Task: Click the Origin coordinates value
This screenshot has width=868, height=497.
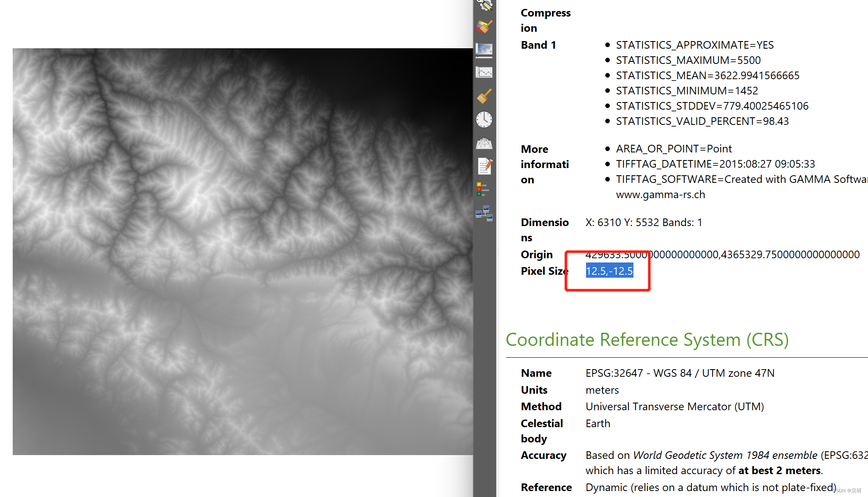Action: tap(720, 254)
